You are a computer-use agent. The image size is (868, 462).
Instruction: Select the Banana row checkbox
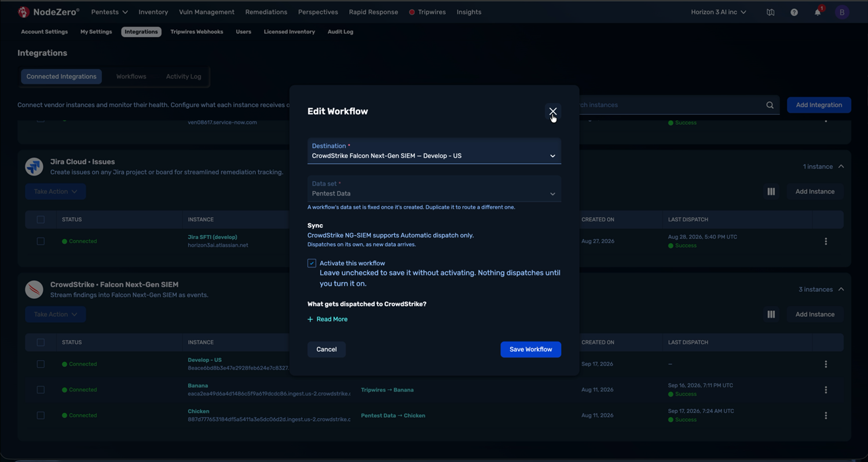[41, 390]
